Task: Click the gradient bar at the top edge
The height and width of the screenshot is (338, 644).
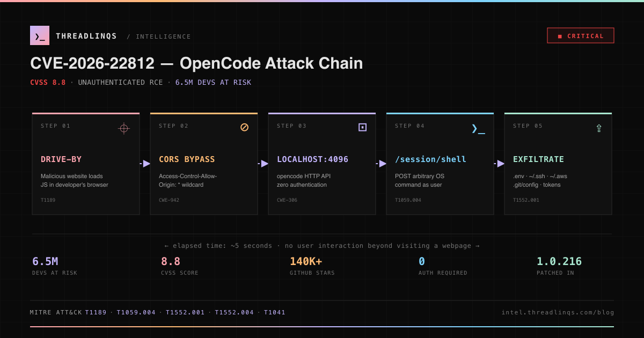Action: tap(322, 2)
